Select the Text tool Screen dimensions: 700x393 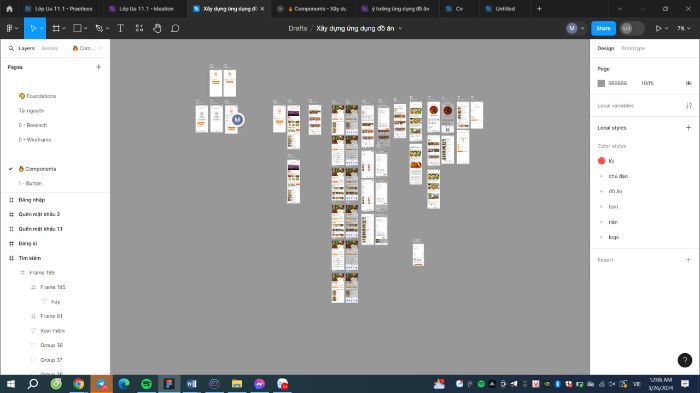121,28
